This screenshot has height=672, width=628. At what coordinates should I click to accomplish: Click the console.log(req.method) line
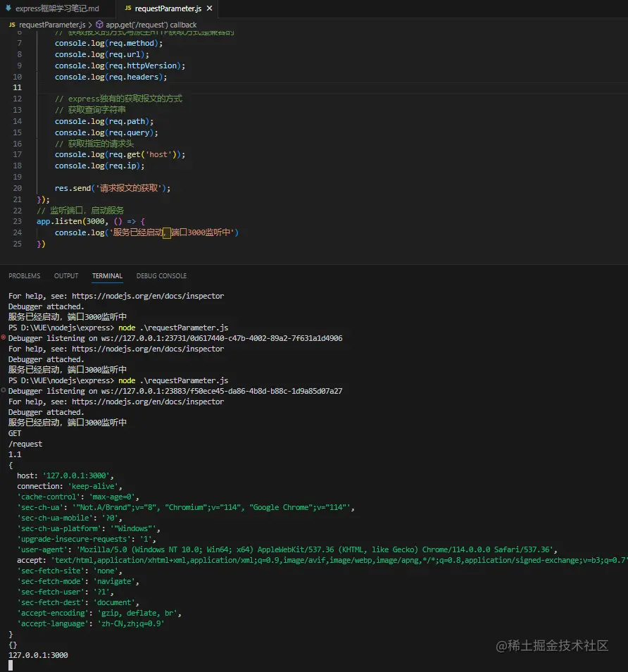coord(109,43)
